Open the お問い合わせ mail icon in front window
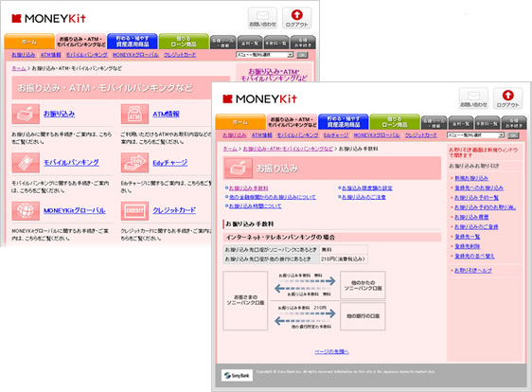This screenshot has width=532, height=392. [x=473, y=98]
